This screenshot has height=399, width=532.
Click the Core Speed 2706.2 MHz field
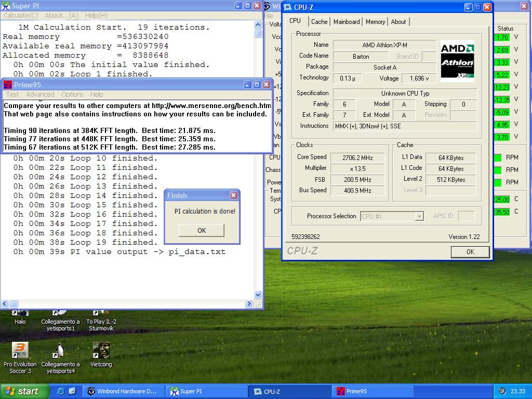click(357, 157)
